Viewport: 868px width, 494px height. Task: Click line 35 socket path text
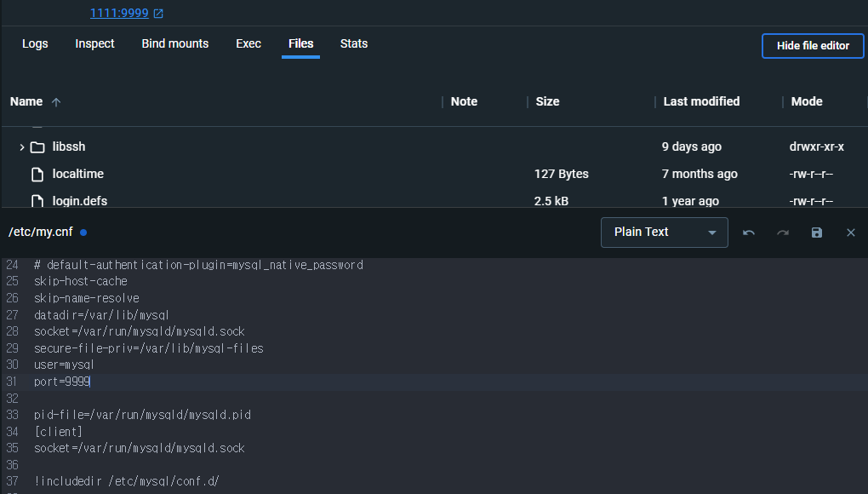pyautogui.click(x=139, y=448)
